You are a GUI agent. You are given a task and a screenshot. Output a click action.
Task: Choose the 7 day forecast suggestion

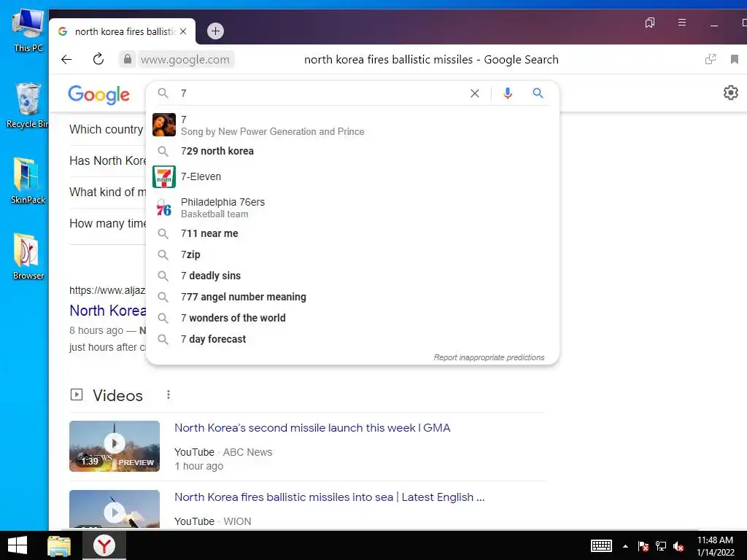(352, 339)
